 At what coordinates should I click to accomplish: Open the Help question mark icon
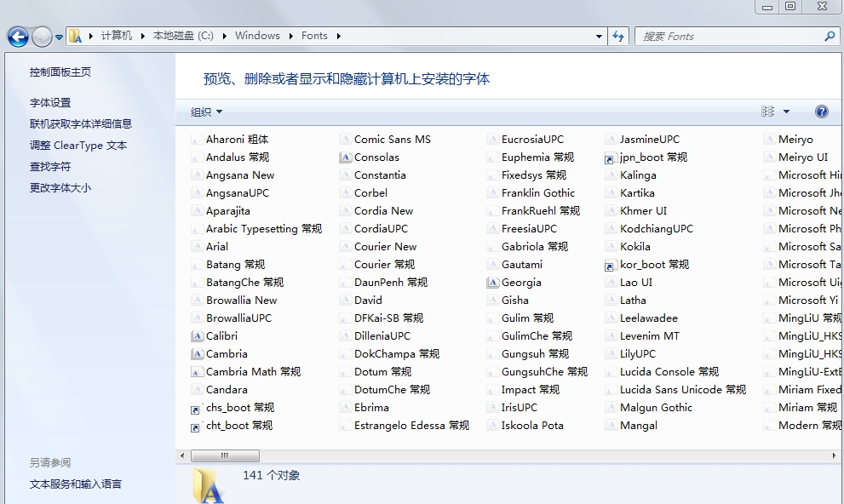click(821, 112)
